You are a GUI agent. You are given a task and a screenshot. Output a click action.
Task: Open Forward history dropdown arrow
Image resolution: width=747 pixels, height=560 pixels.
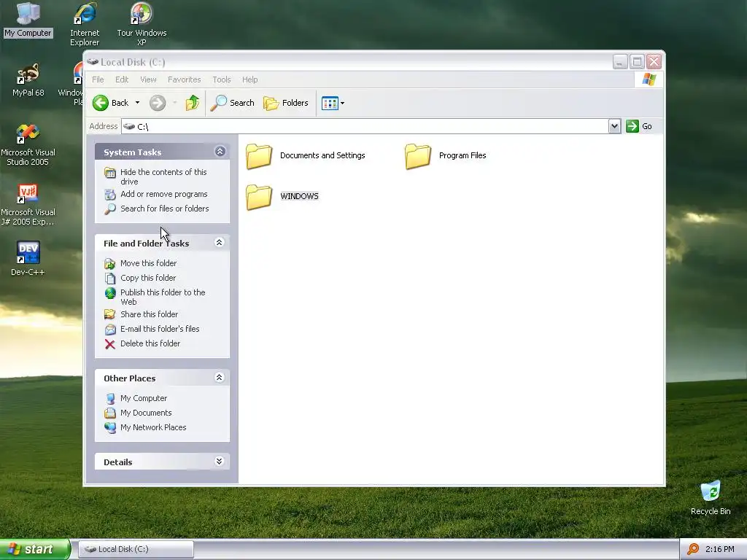click(x=175, y=103)
